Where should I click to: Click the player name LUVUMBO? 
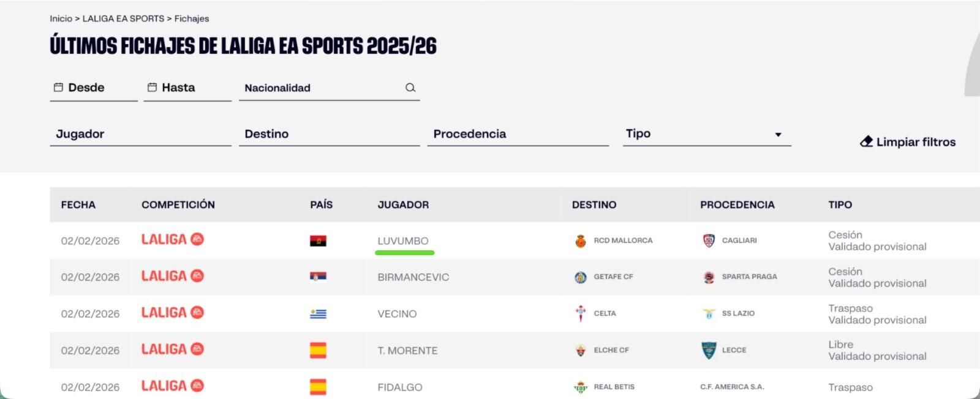[403, 241]
